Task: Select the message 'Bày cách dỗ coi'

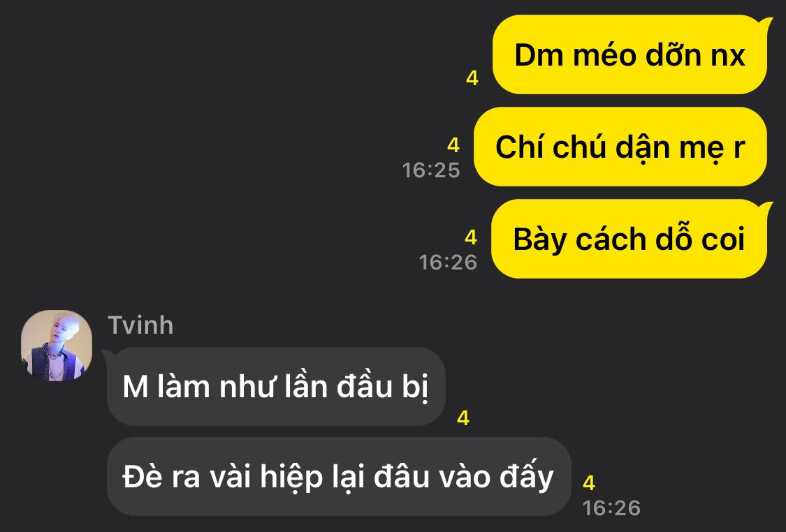Action: pyautogui.click(x=629, y=239)
